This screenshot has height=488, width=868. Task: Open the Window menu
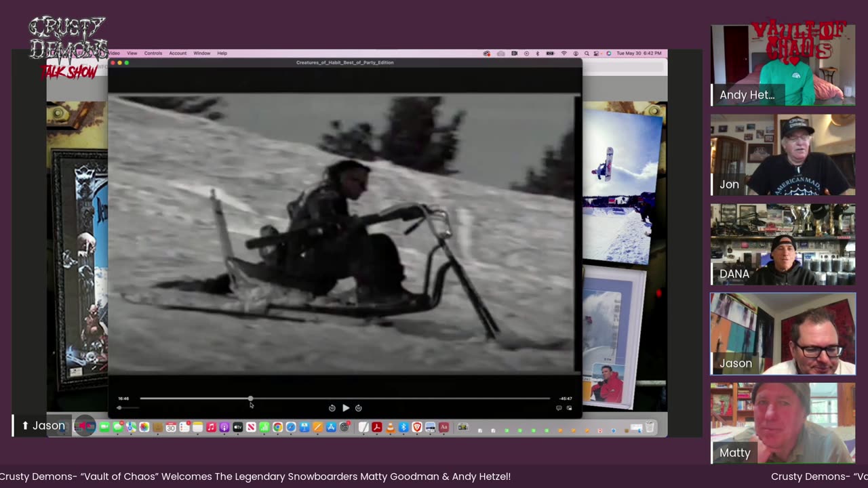(x=202, y=53)
